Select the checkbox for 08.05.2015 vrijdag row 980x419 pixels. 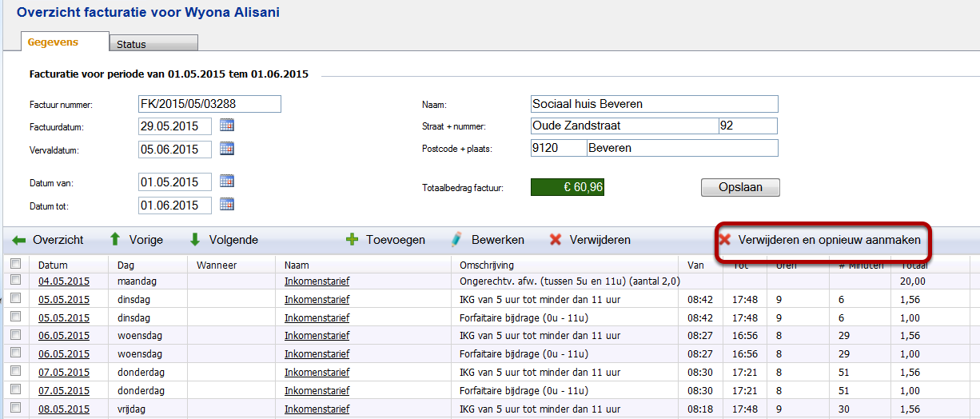tap(15, 409)
